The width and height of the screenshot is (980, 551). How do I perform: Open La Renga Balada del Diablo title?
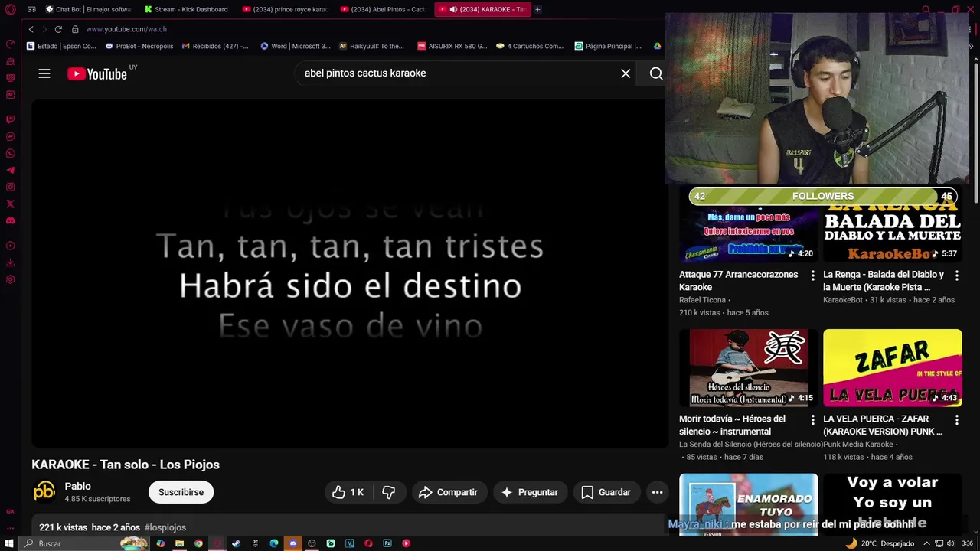[x=884, y=281]
